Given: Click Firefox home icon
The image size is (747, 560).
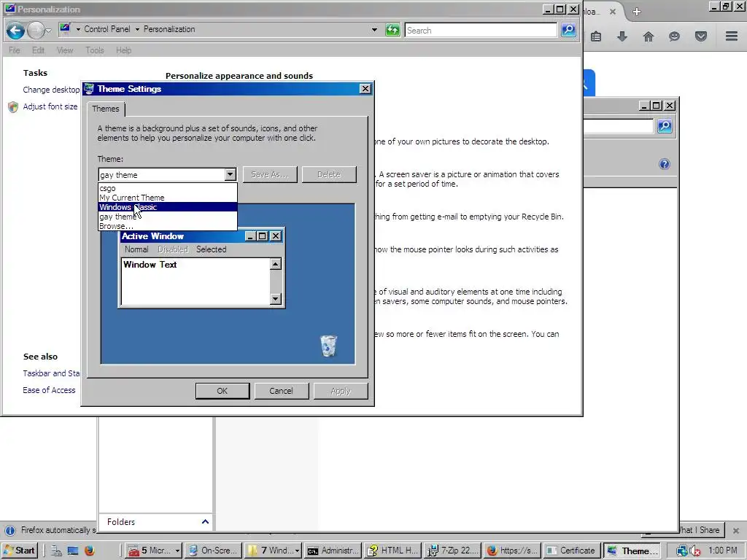Looking at the screenshot, I should (649, 36).
